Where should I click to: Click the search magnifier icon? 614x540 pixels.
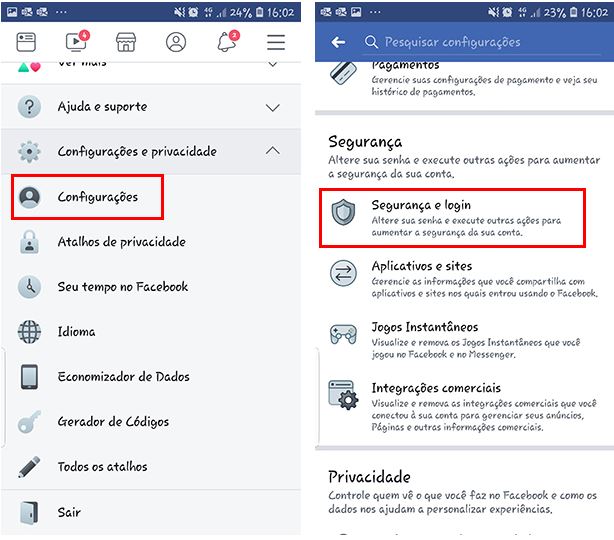point(371,42)
